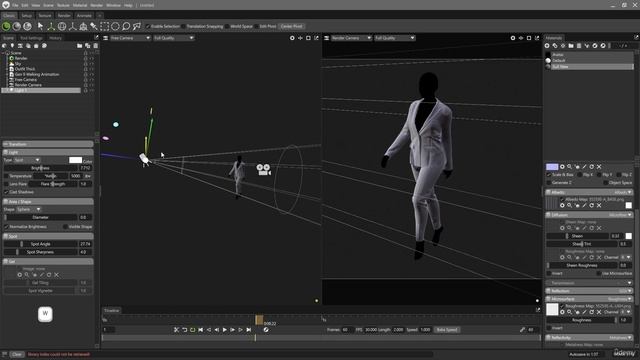Pick the universal transform tool
The height and width of the screenshot is (360, 640).
(83, 27)
